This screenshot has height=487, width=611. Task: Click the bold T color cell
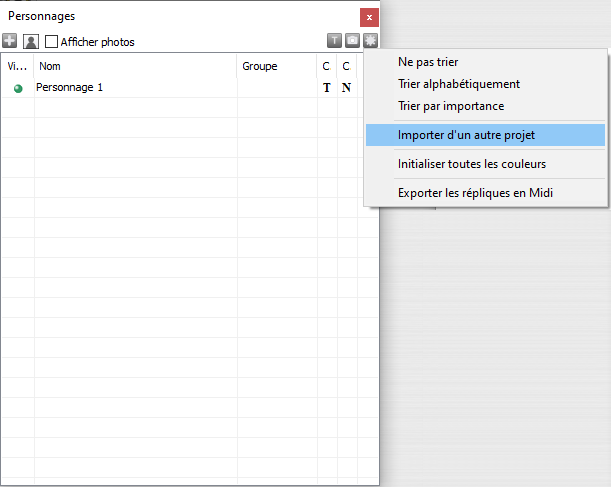[x=326, y=88]
